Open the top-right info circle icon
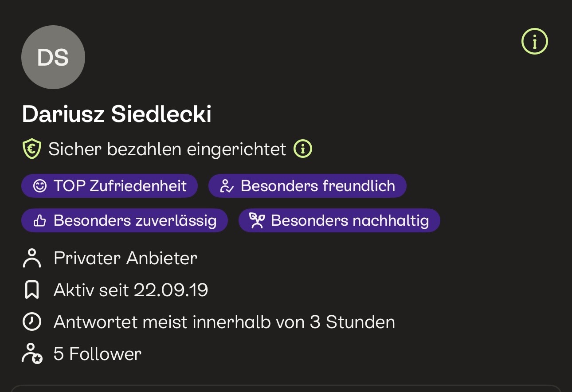Screen dimensions: 572x392 534,42
